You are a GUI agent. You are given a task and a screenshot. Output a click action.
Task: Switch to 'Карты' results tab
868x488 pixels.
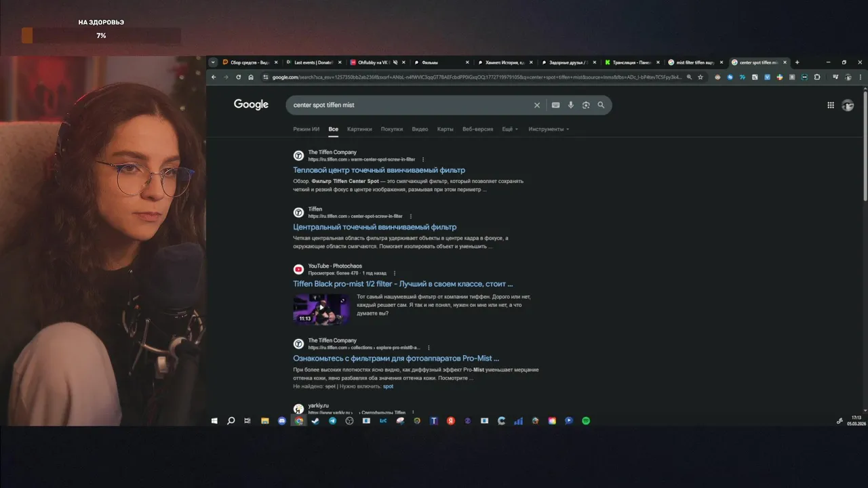pos(446,129)
